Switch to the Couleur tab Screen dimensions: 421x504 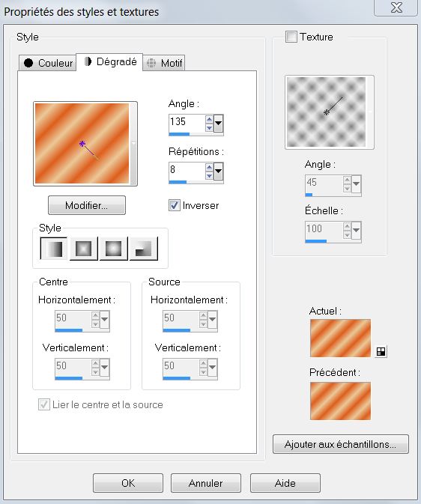[48, 63]
